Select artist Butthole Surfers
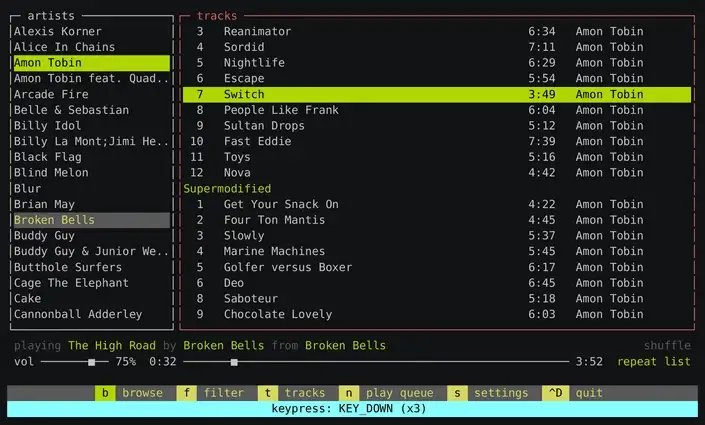This screenshot has height=425, width=705. (x=91, y=267)
